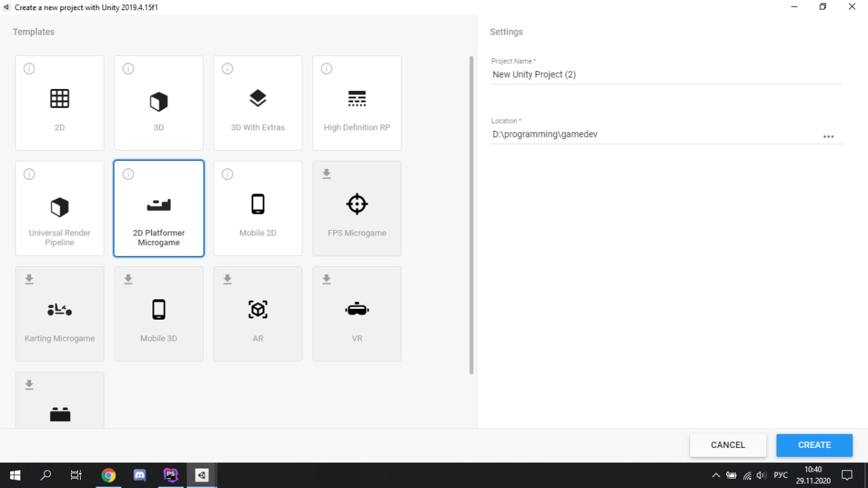
Task: Click the templates list scrollbar
Action: [x=471, y=214]
